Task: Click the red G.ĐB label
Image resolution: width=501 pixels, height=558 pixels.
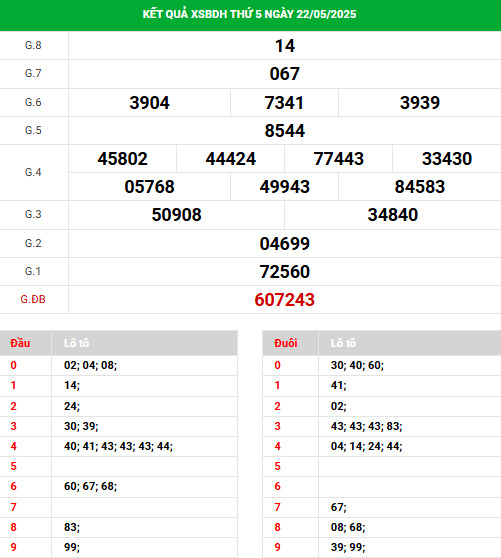Action: 33,299
